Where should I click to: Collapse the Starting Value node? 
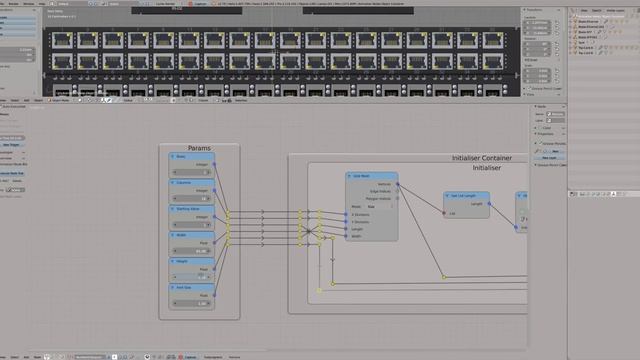point(172,209)
